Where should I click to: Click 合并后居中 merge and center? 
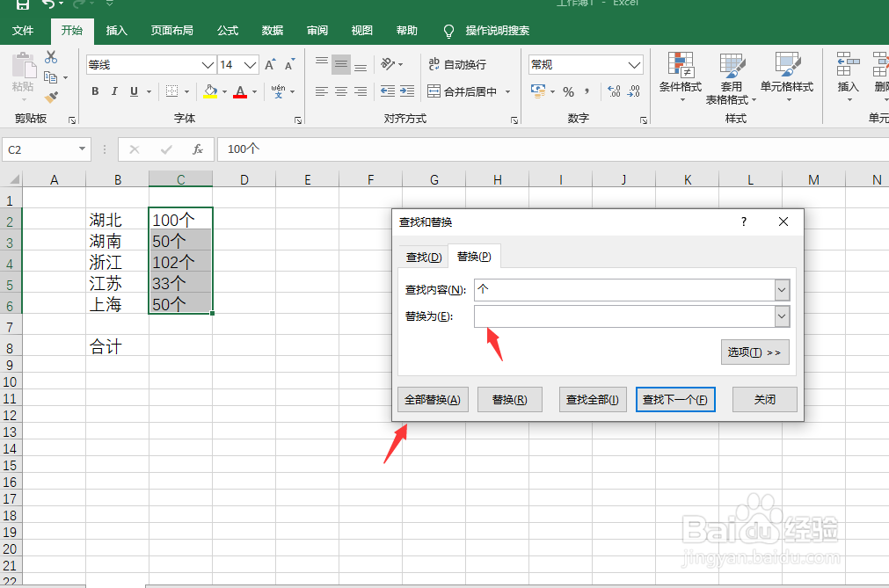coord(462,91)
